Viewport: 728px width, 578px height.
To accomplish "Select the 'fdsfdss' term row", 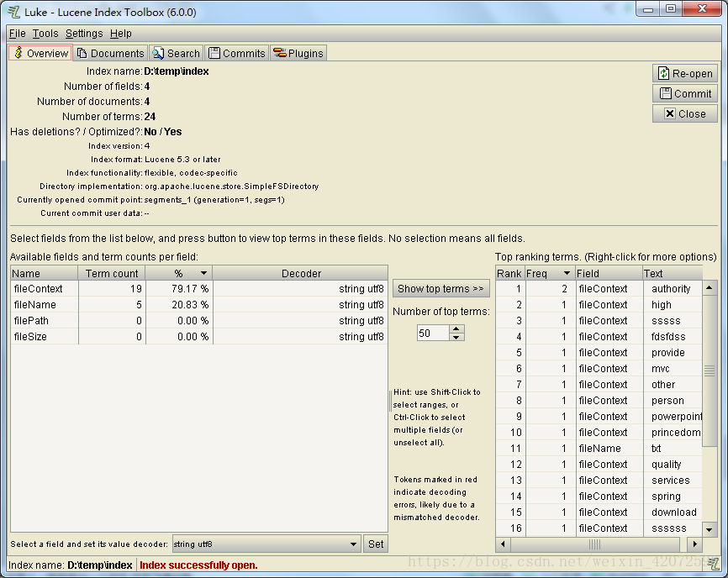I will click(599, 336).
